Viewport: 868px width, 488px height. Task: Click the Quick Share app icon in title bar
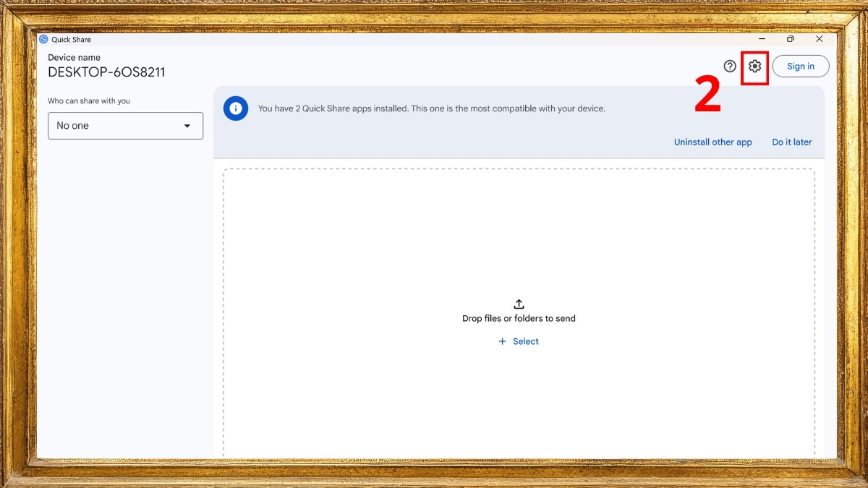coord(43,39)
